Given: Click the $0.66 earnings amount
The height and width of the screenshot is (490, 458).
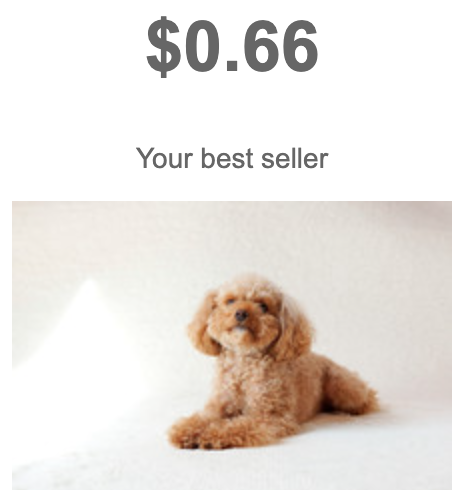Looking at the screenshot, I should click(232, 46).
